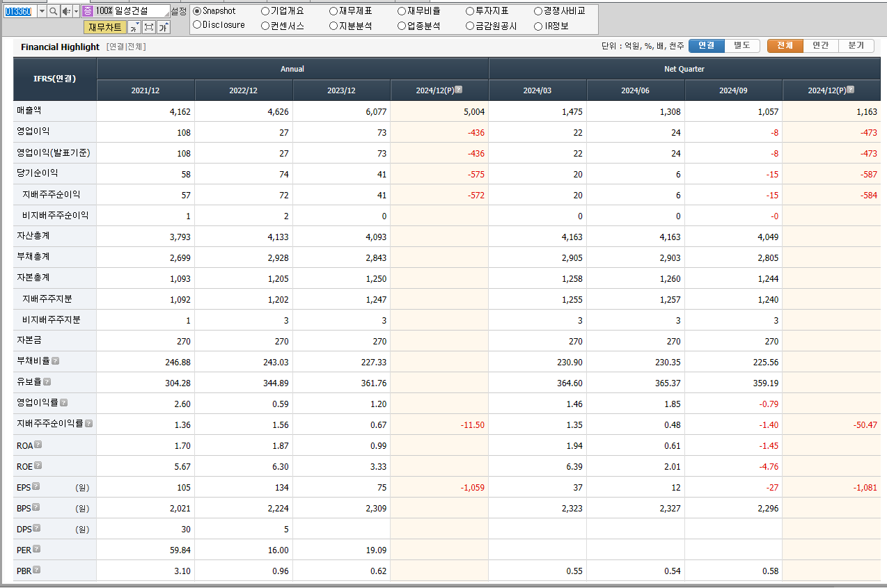
Task: Click the 2024/09 quarter column header
Action: (734, 90)
